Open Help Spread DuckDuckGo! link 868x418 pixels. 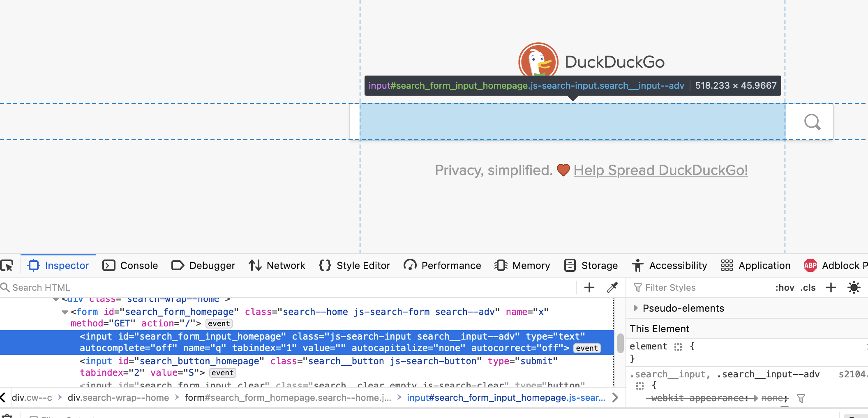tap(660, 170)
